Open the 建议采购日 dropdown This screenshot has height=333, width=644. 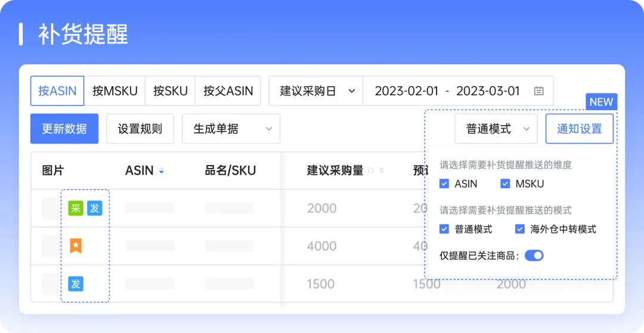click(315, 91)
